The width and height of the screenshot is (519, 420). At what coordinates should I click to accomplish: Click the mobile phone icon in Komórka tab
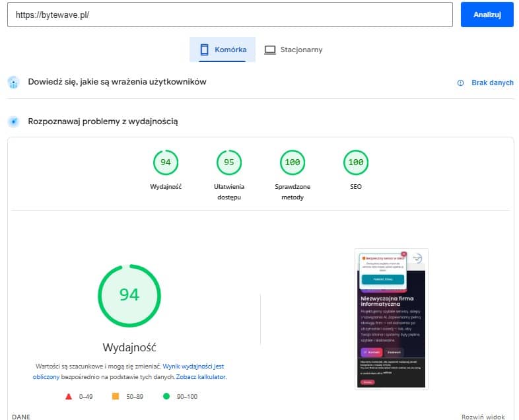[x=204, y=50]
